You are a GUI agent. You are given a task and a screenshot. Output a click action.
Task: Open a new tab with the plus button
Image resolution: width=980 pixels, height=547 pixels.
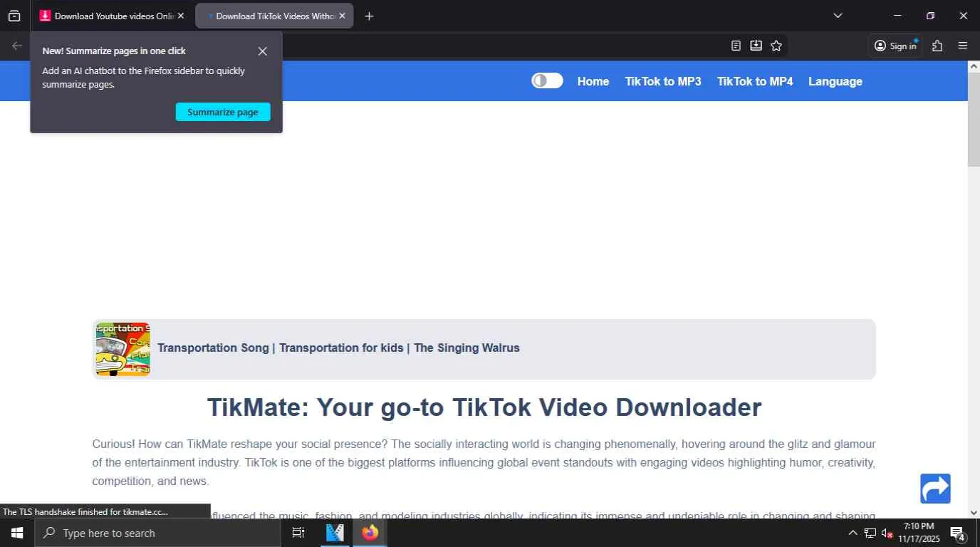coord(369,16)
